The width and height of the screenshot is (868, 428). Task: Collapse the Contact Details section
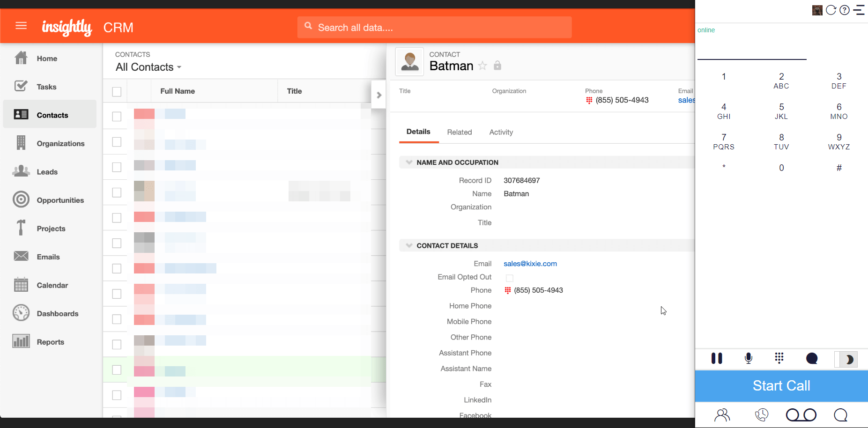pos(409,245)
